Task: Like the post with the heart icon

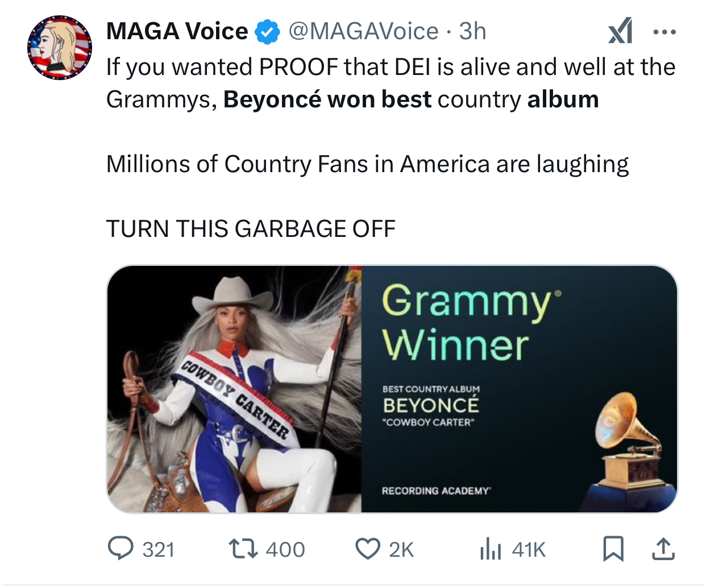Action: point(367,549)
